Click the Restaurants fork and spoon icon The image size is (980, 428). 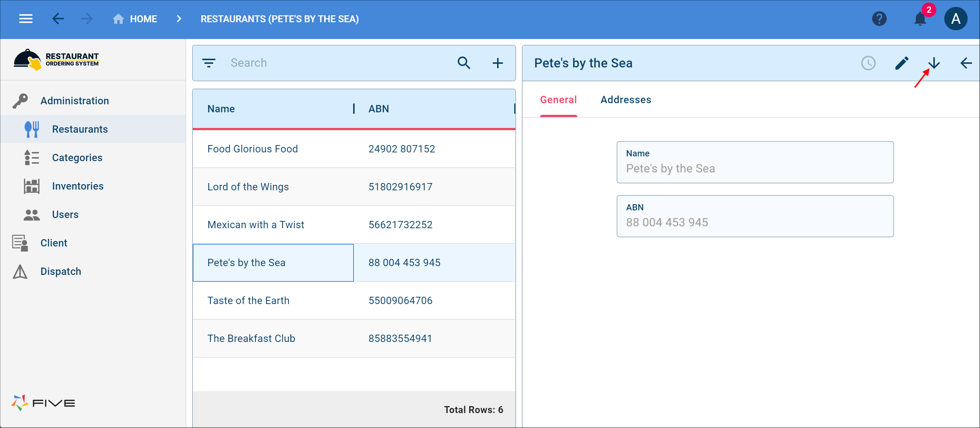pyautogui.click(x=32, y=129)
